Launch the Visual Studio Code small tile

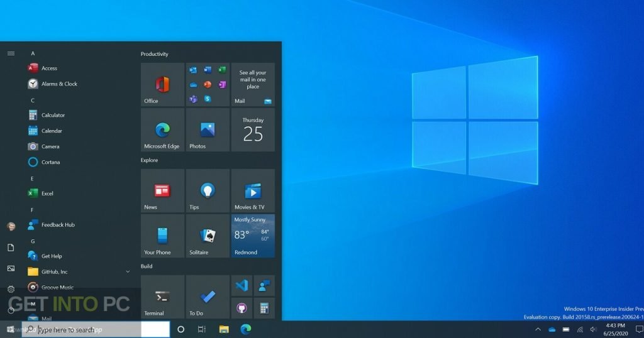pyautogui.click(x=242, y=285)
